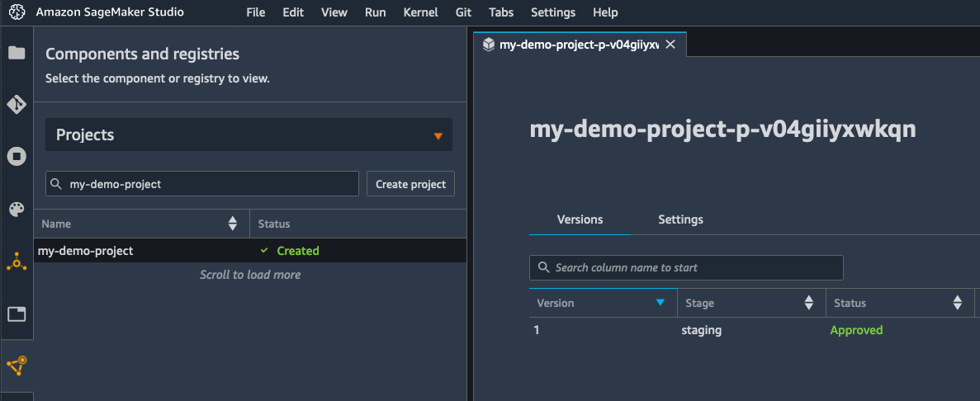Open the open tabs sidebar icon

(17, 314)
